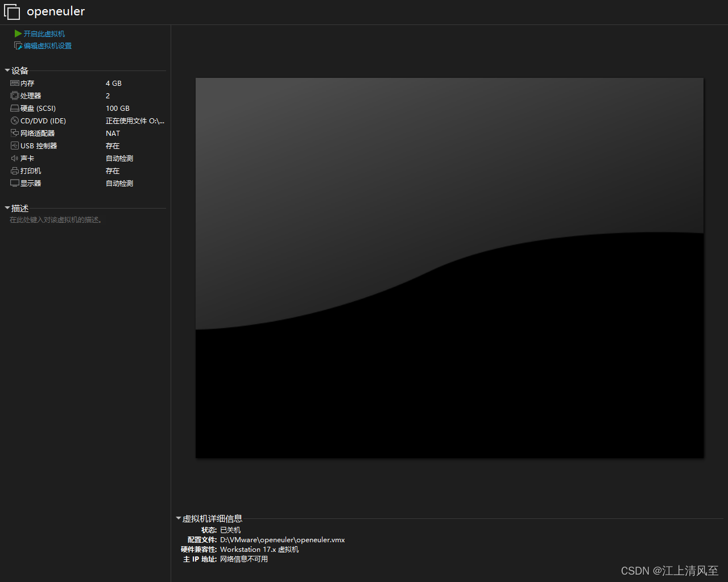This screenshot has height=582, width=728.
Task: Select the 处理器 device row label
Action: pyautogui.click(x=31, y=96)
